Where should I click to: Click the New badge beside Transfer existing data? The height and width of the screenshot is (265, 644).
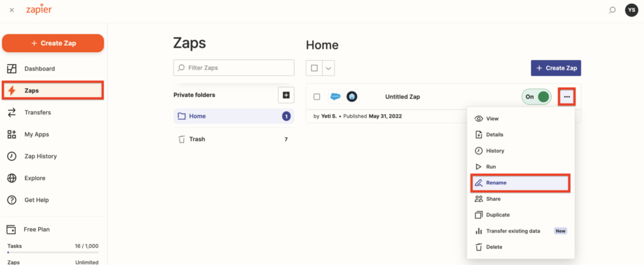[x=560, y=231]
